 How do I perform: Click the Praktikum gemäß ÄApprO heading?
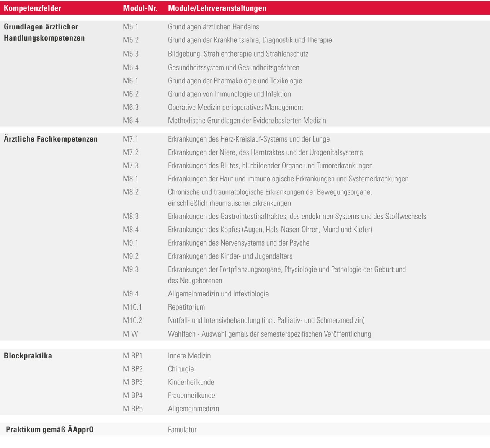click(50, 430)
